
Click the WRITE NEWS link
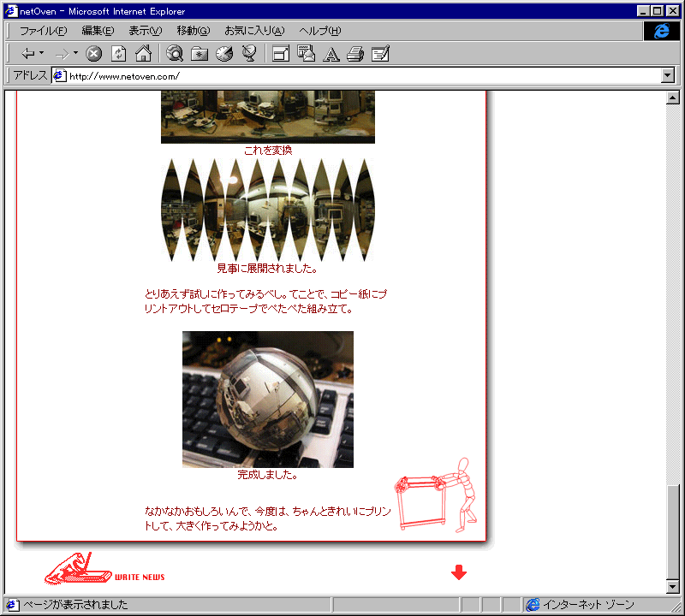(x=140, y=577)
